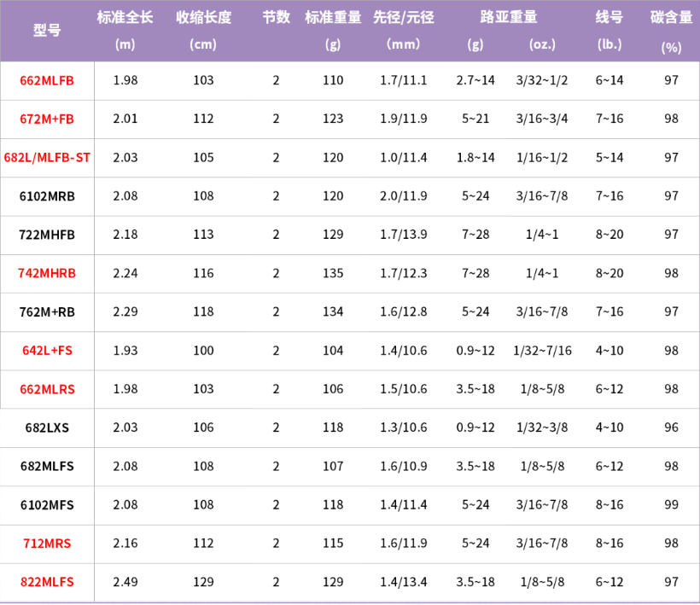This screenshot has width=700, height=605.
Task: Select the 682LXS model row label
Action: point(47,428)
